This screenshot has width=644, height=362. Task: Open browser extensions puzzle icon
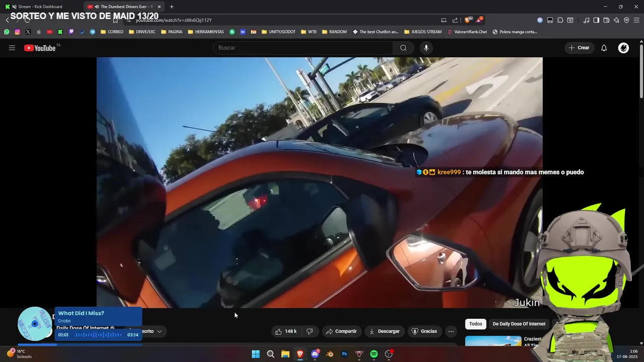click(x=560, y=20)
